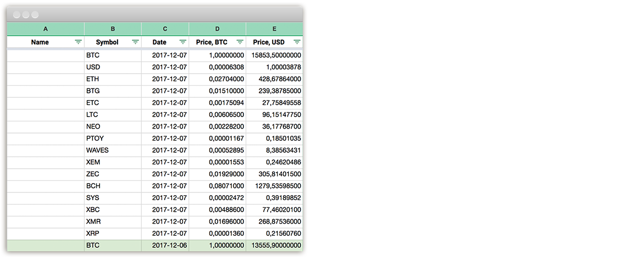Viewport: 644px width, 260px height.
Task: Select column C header
Action: [x=165, y=29]
